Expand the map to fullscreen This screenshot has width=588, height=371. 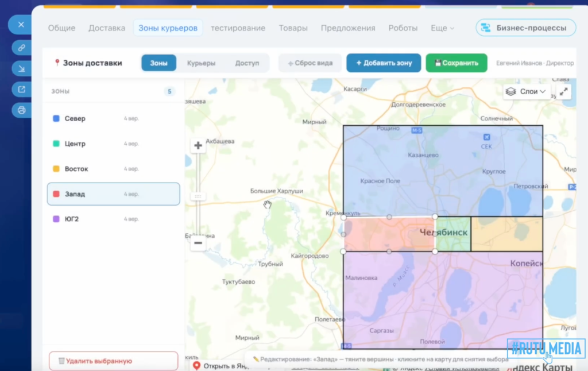point(564,91)
